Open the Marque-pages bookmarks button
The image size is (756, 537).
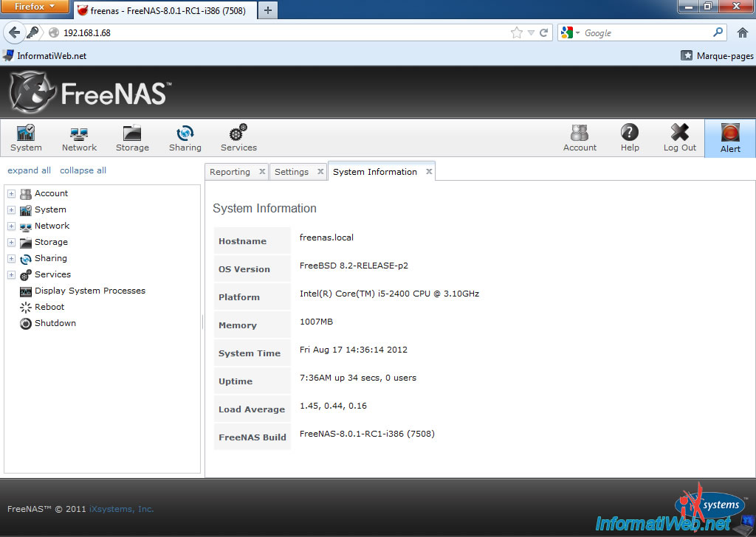pyautogui.click(x=717, y=56)
